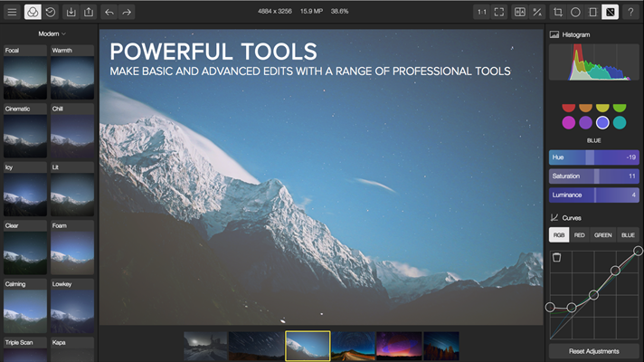This screenshot has width=644, height=362.
Task: Click the history revert icon
Action: coord(51,12)
